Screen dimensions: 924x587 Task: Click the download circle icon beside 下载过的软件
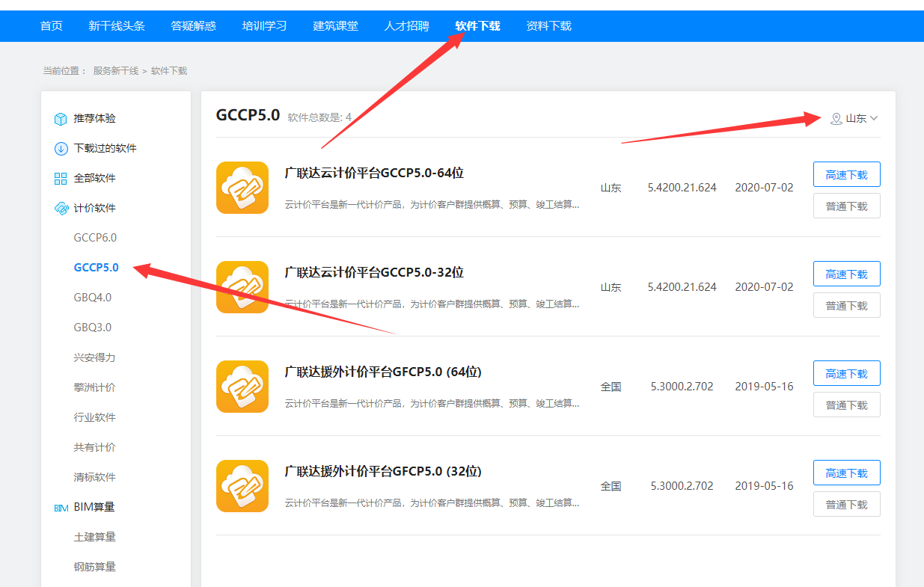pyautogui.click(x=61, y=149)
